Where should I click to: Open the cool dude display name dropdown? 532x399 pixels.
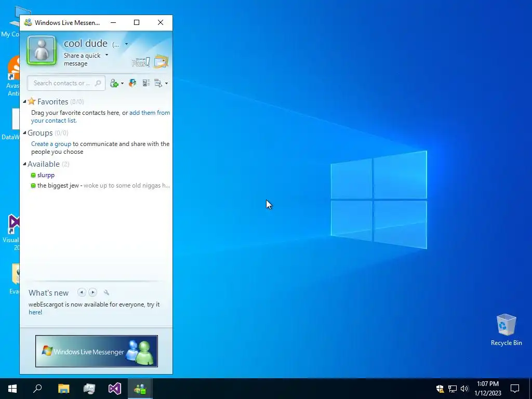(127, 44)
